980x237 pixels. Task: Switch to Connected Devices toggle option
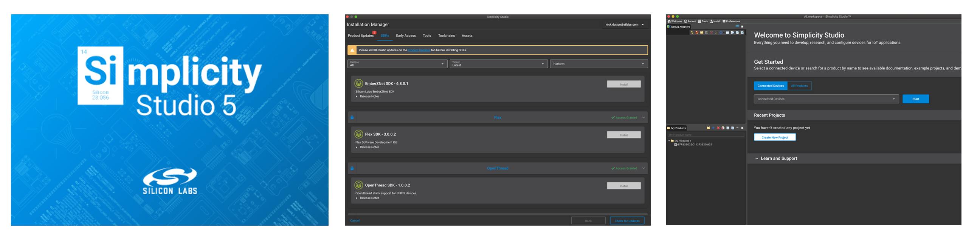coord(771,86)
